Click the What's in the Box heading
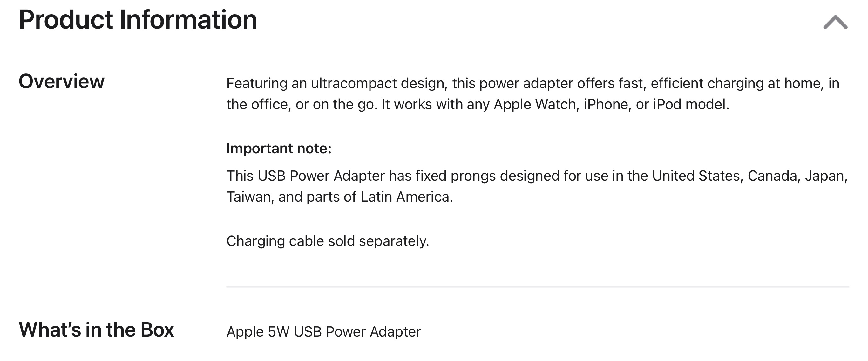Screen dimensions: 868x361 coord(96,330)
